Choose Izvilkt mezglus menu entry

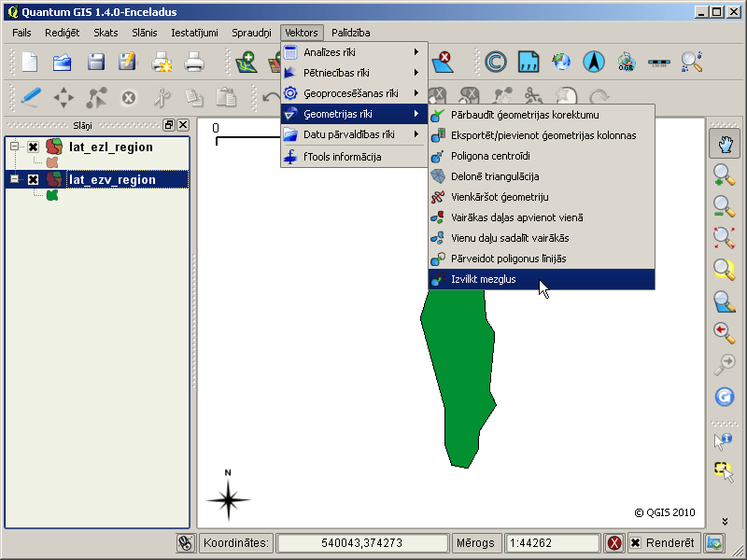pyautogui.click(x=542, y=279)
